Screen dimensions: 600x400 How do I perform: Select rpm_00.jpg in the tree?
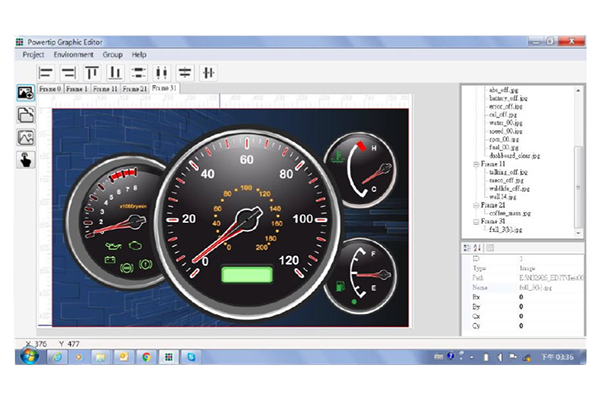click(504, 139)
